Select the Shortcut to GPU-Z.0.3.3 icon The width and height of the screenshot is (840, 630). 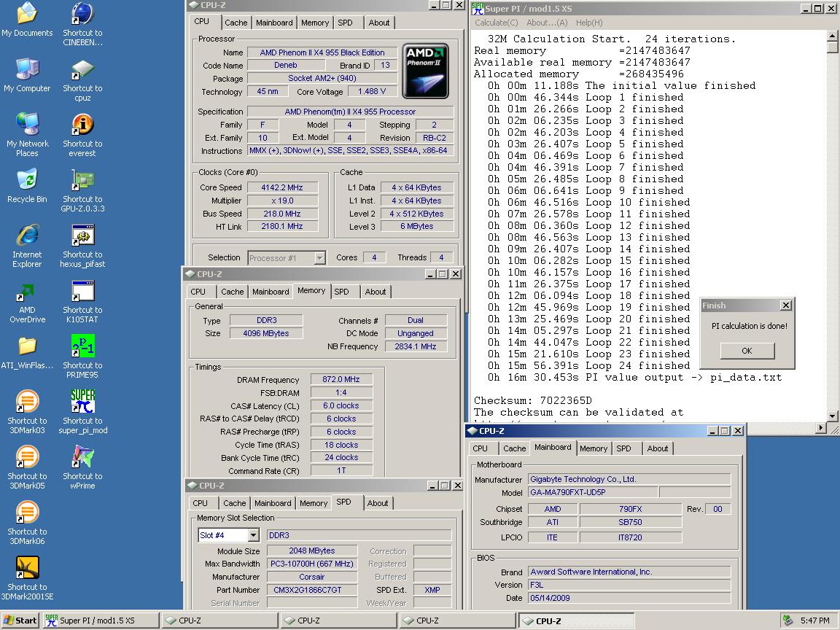82,191
